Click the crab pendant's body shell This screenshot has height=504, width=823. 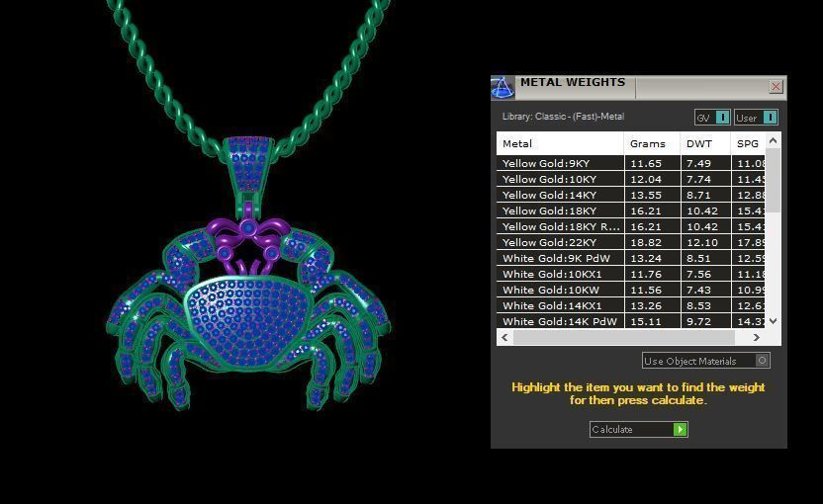pos(247,321)
